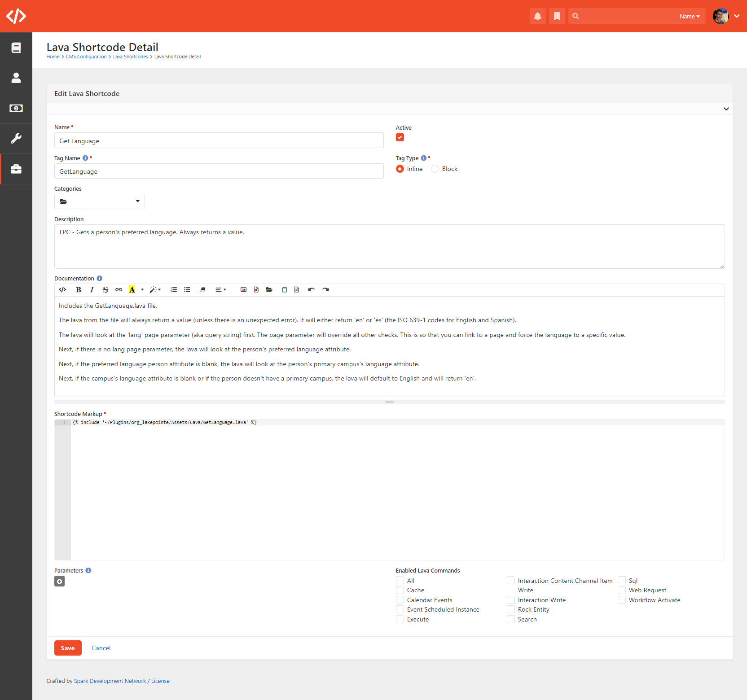Image resolution: width=747 pixels, height=700 pixels.
Task: Apply italic formatting in the Documentation toolbar
Action: (92, 290)
